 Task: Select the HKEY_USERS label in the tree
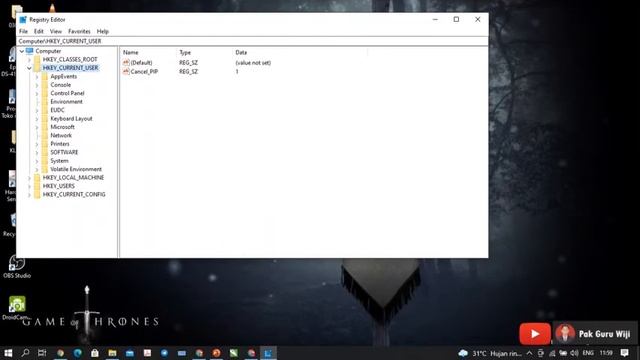[x=59, y=186]
